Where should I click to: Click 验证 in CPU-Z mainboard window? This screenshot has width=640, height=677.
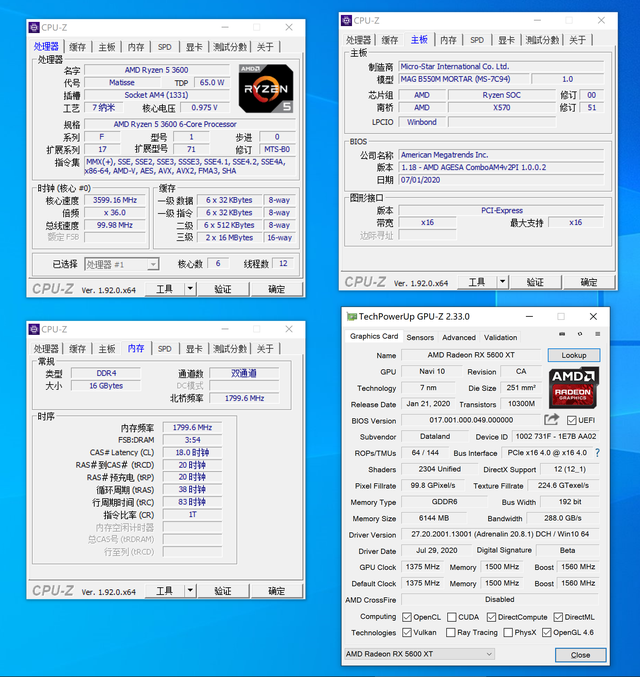[x=535, y=282]
